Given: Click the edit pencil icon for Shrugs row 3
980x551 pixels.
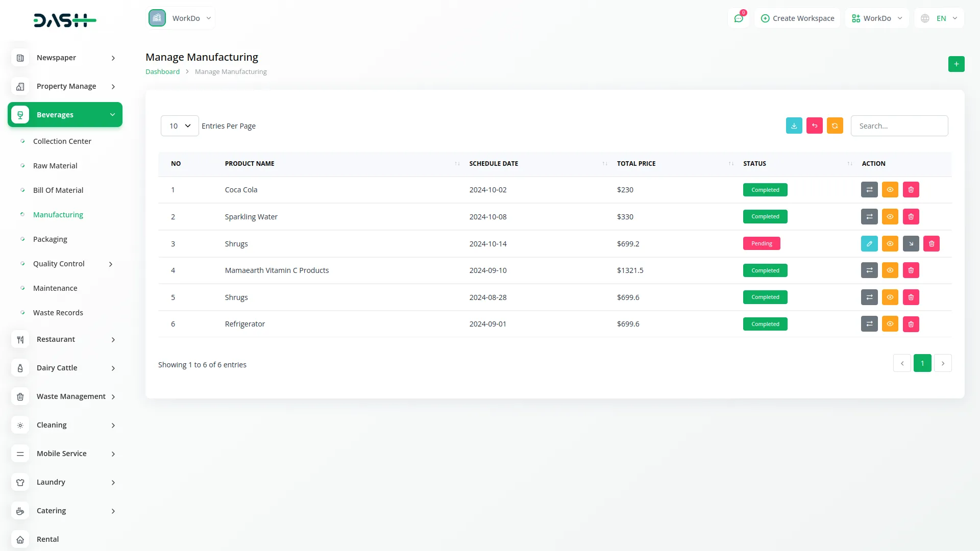Looking at the screenshot, I should coord(869,244).
